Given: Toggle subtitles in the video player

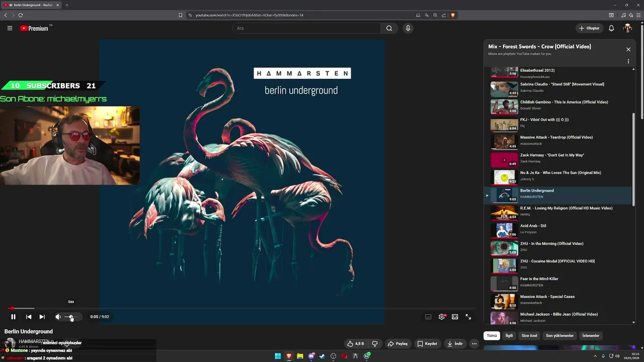Looking at the screenshot, I should point(428,317).
